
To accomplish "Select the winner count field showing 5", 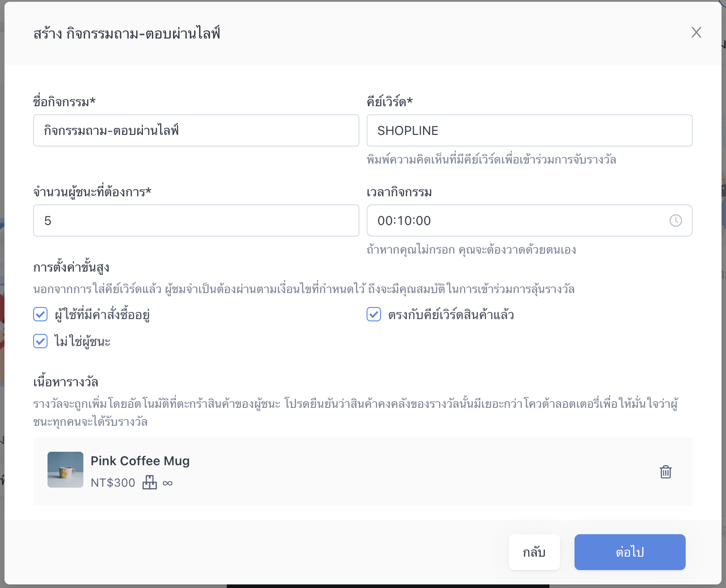I will click(196, 220).
